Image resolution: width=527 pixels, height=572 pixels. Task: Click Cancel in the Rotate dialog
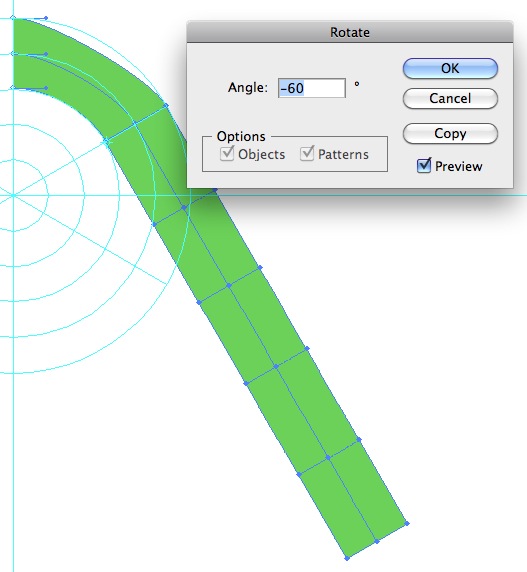click(450, 98)
